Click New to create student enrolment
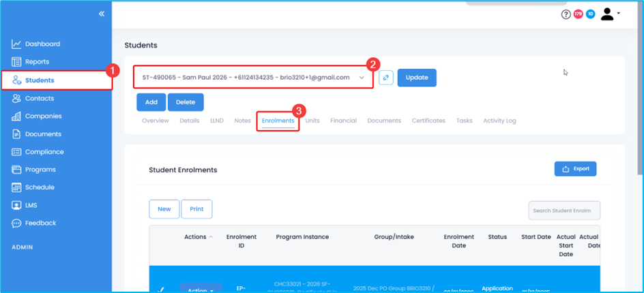Screen dimensions: 644x293 tap(164, 209)
